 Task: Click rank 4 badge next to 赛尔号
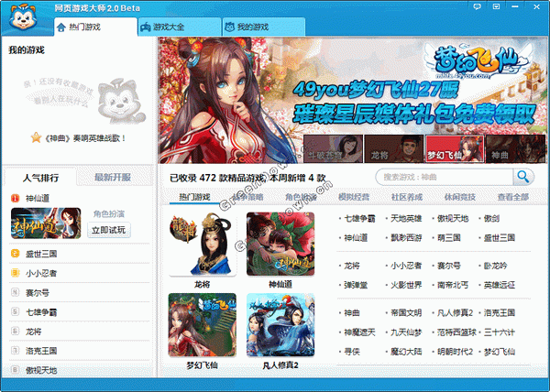tap(15, 292)
